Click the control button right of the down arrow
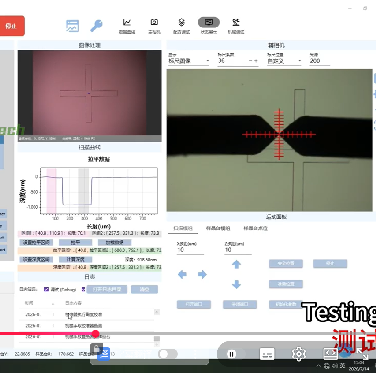 (x=286, y=284)
